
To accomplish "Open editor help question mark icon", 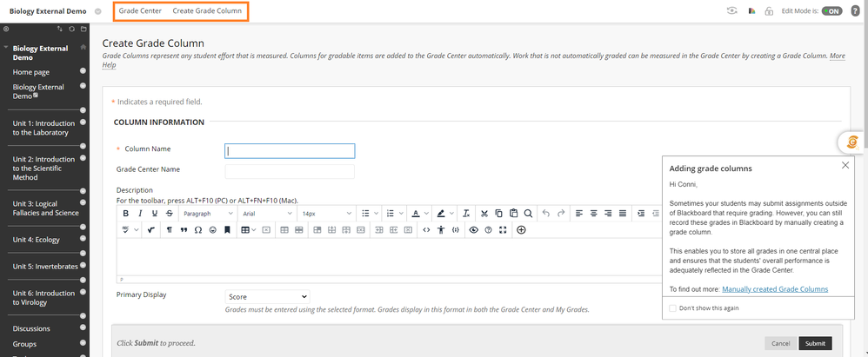I will pos(488,230).
